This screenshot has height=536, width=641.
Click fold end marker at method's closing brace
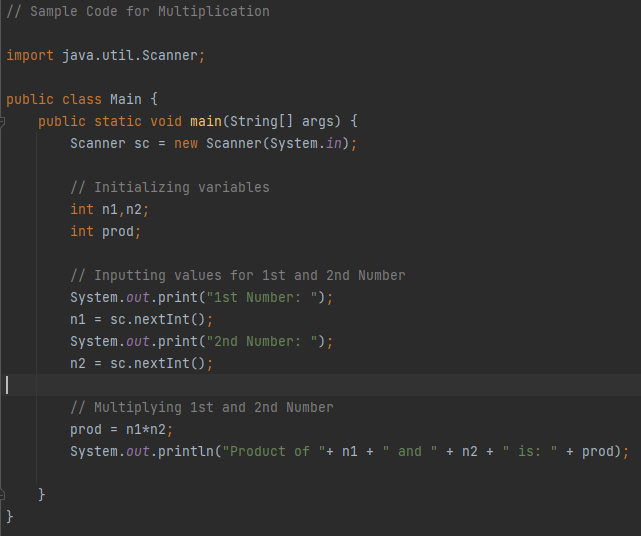tap(2, 494)
